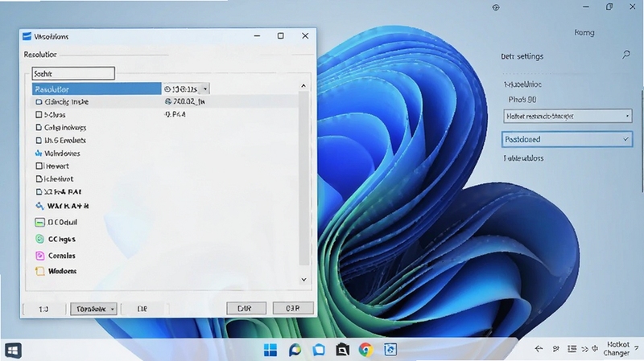Click the blue app icon in dialog title bar
This screenshot has height=361, width=644.
point(27,36)
